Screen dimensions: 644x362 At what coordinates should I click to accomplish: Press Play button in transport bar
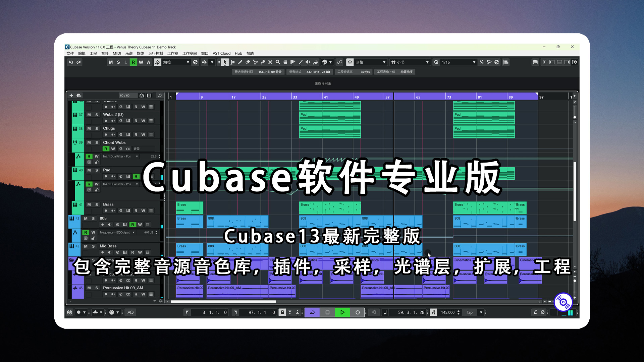pyautogui.click(x=342, y=312)
